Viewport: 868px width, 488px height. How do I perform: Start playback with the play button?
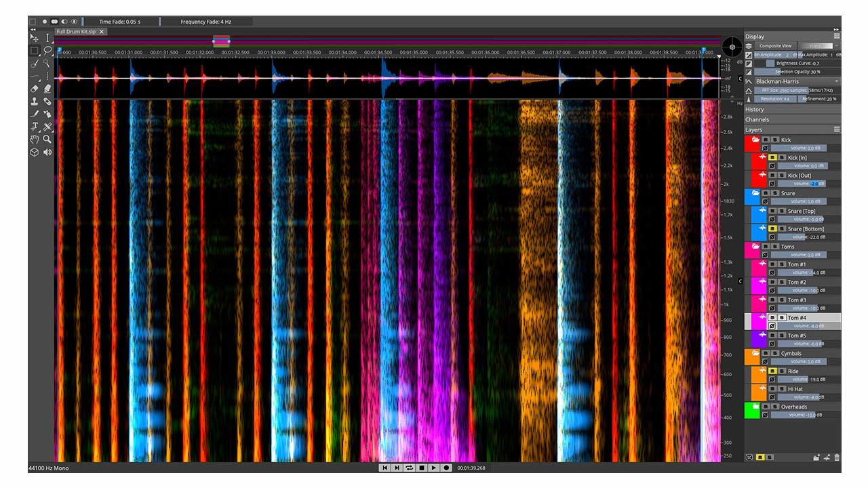434,468
